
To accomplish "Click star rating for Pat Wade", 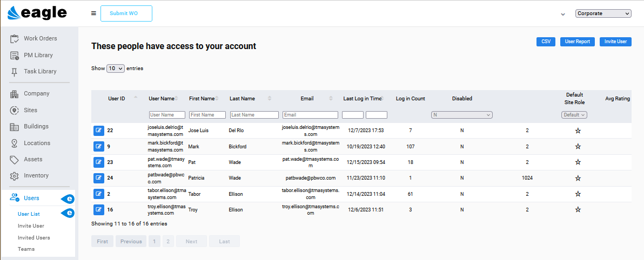I will (578, 162).
